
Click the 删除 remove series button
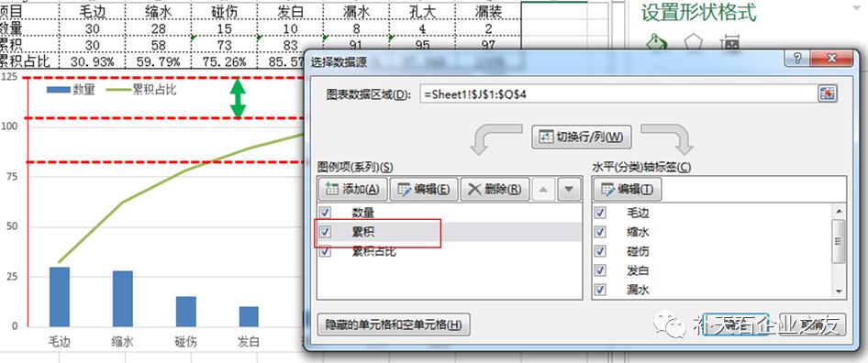tap(495, 189)
